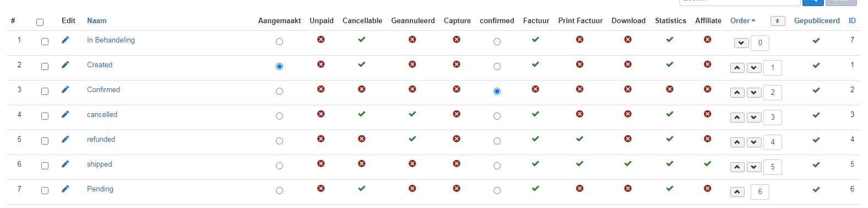Select confirmed radio for refunded row
This screenshot has height=208, width=868.
click(497, 141)
